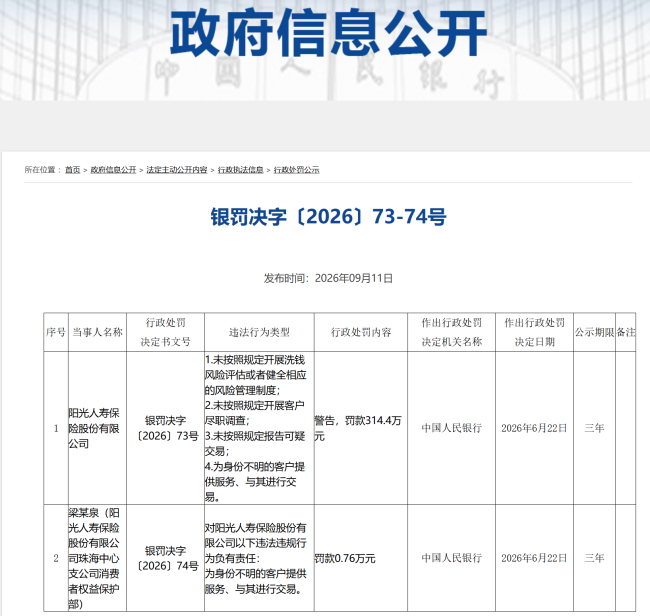
Task: Go to 政府信息公开 breadcrumb link
Action: [x=113, y=170]
